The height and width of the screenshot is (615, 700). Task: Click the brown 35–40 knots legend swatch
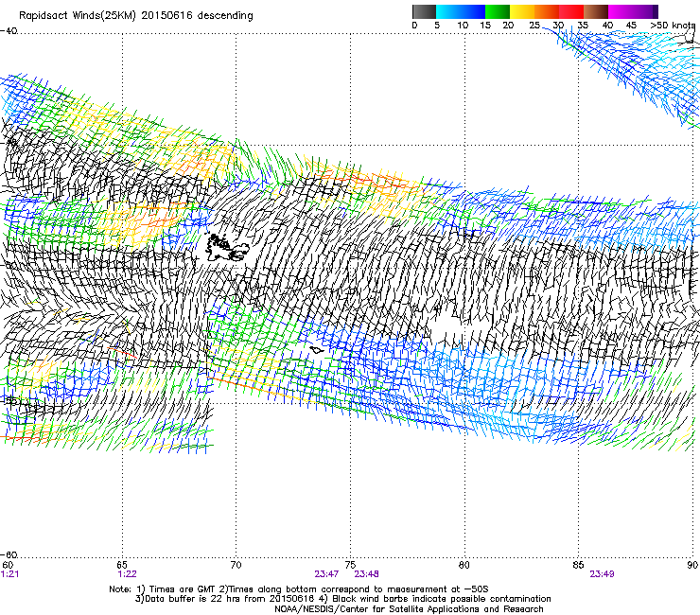pos(596,11)
